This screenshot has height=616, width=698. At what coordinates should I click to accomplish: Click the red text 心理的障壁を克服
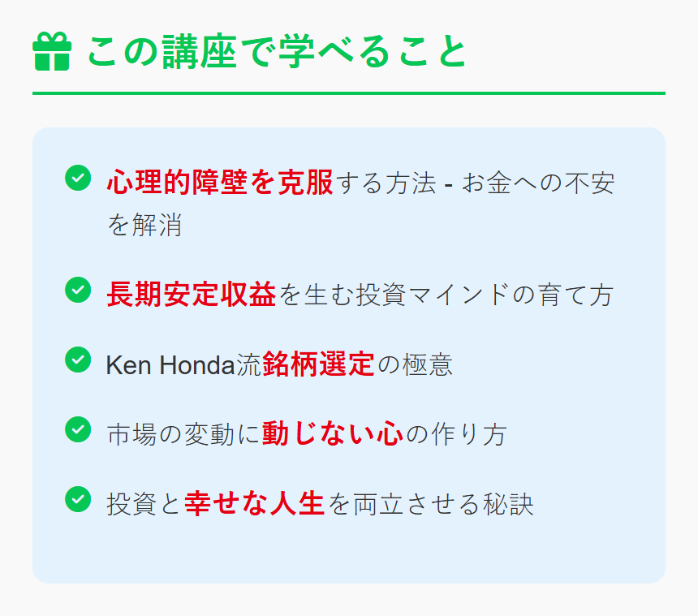point(220,183)
